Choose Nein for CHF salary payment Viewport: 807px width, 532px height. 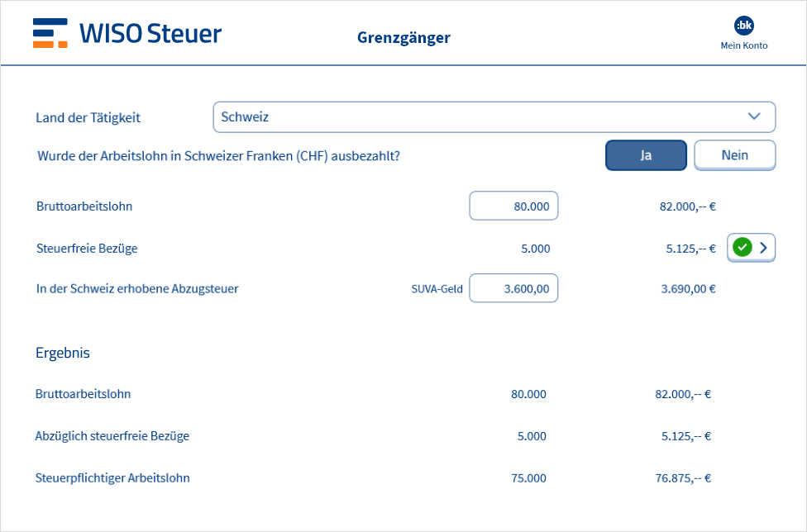pos(734,155)
